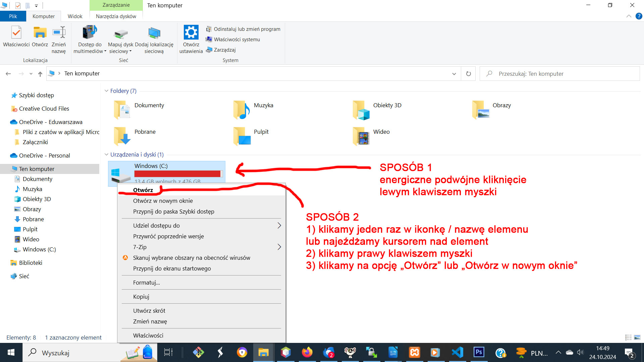Click Odinstaluj lub zmień program
The image size is (644, 362).
247,29
